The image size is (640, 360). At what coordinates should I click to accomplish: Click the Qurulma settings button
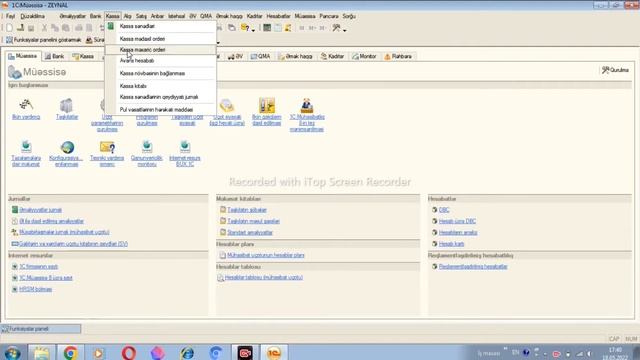coord(615,70)
